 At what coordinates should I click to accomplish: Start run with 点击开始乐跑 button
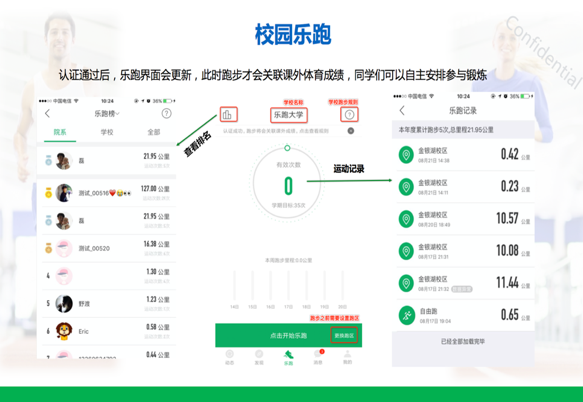pyautogui.click(x=288, y=335)
